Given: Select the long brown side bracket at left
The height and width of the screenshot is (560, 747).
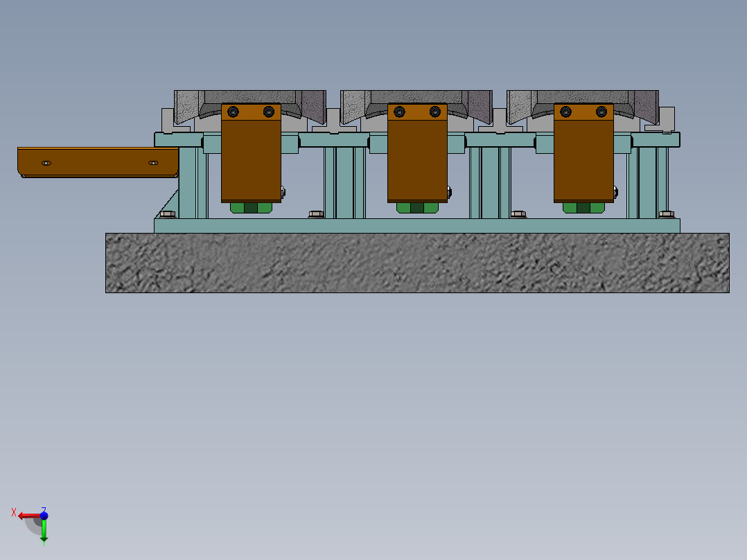Looking at the screenshot, I should (98, 162).
